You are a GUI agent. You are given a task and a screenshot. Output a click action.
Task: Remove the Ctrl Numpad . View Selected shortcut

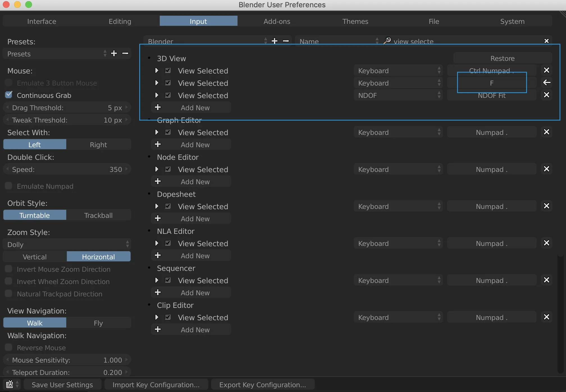click(546, 70)
